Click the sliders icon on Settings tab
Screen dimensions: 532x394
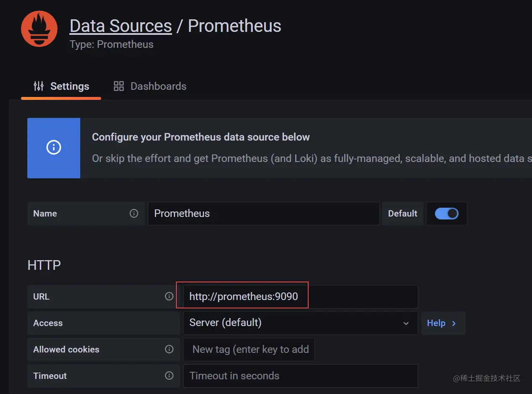[x=39, y=86]
